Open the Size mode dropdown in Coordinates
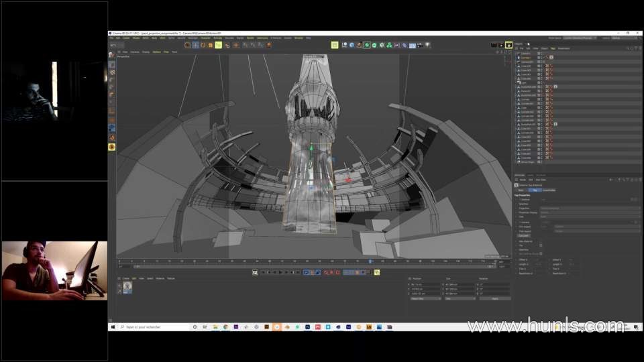This screenshot has width=644, height=362. pyautogui.click(x=460, y=299)
